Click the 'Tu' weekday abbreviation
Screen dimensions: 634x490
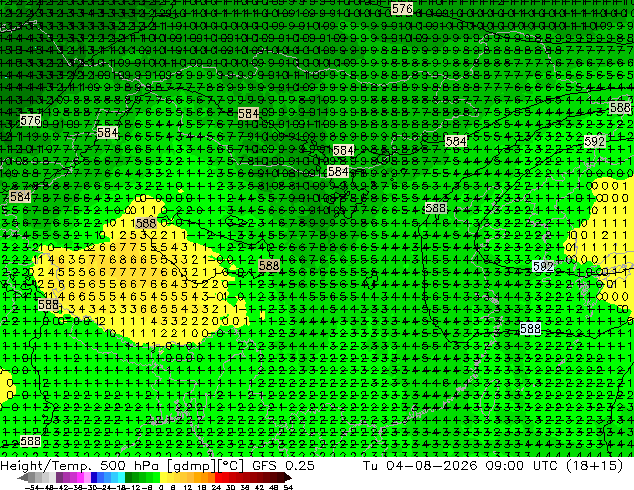click(x=370, y=465)
